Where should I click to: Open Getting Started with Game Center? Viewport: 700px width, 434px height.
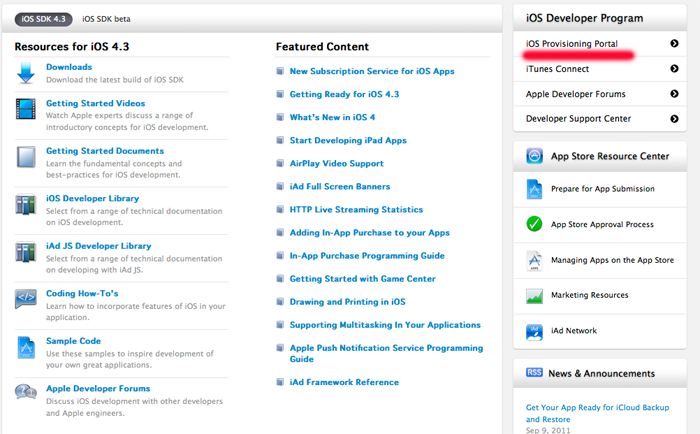[x=362, y=279]
